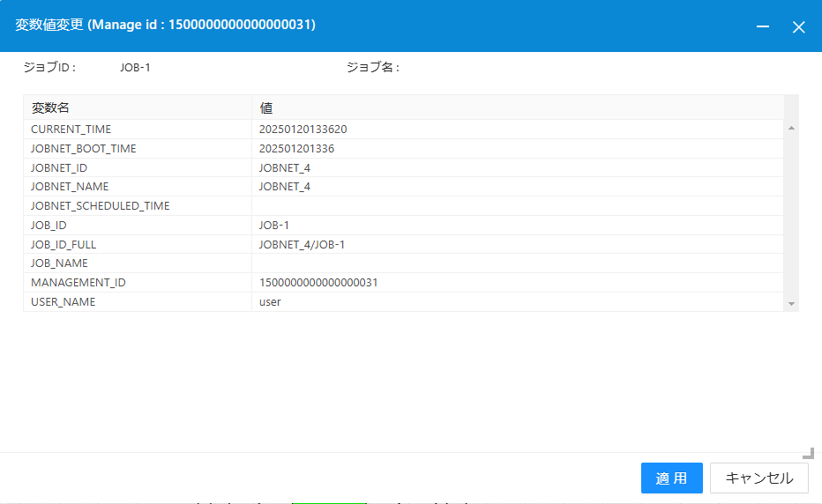
Task: Click the USER_NAME value cell
Action: coord(517,302)
